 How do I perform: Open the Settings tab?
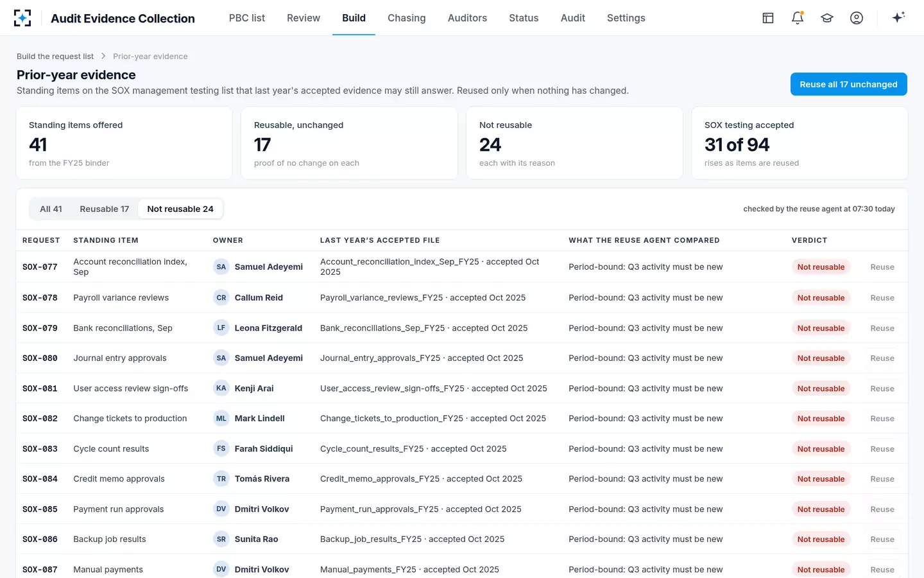pyautogui.click(x=626, y=18)
